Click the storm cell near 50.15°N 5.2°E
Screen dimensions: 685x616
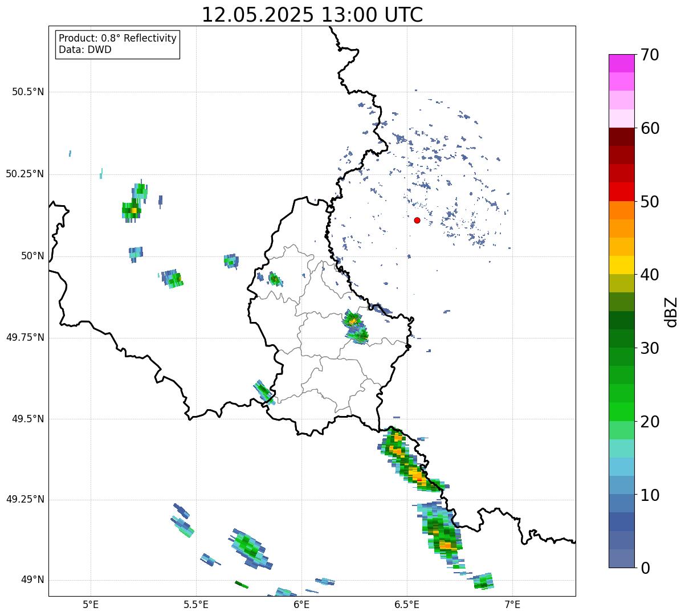pos(133,209)
